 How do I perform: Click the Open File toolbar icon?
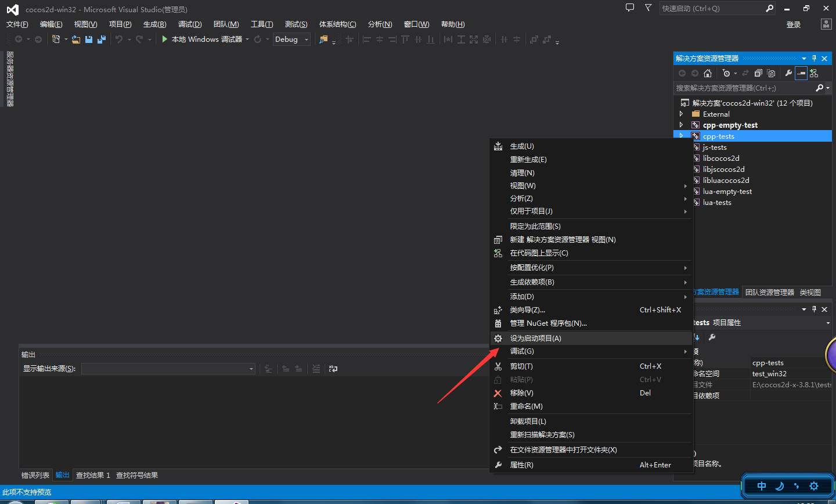coord(76,39)
